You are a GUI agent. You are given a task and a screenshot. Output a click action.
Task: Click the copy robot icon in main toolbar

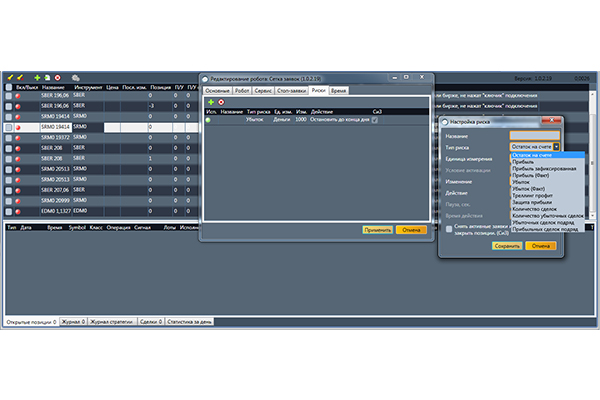click(x=47, y=77)
